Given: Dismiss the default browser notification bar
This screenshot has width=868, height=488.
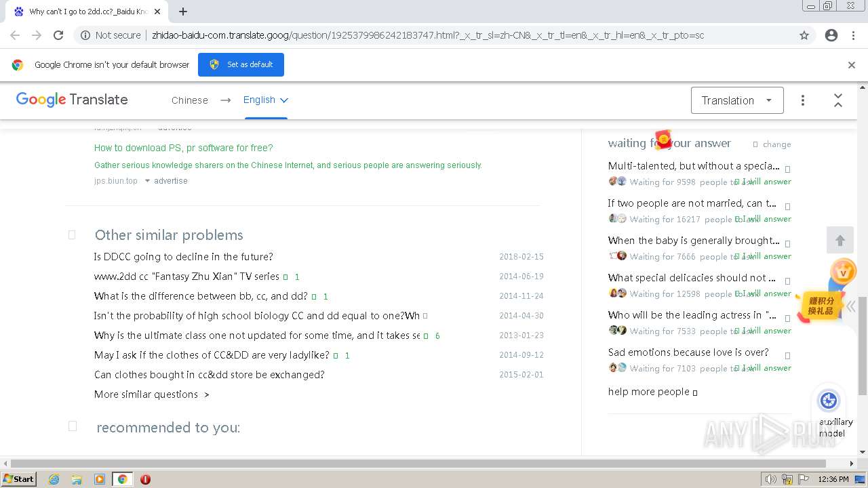Looking at the screenshot, I should pyautogui.click(x=852, y=65).
